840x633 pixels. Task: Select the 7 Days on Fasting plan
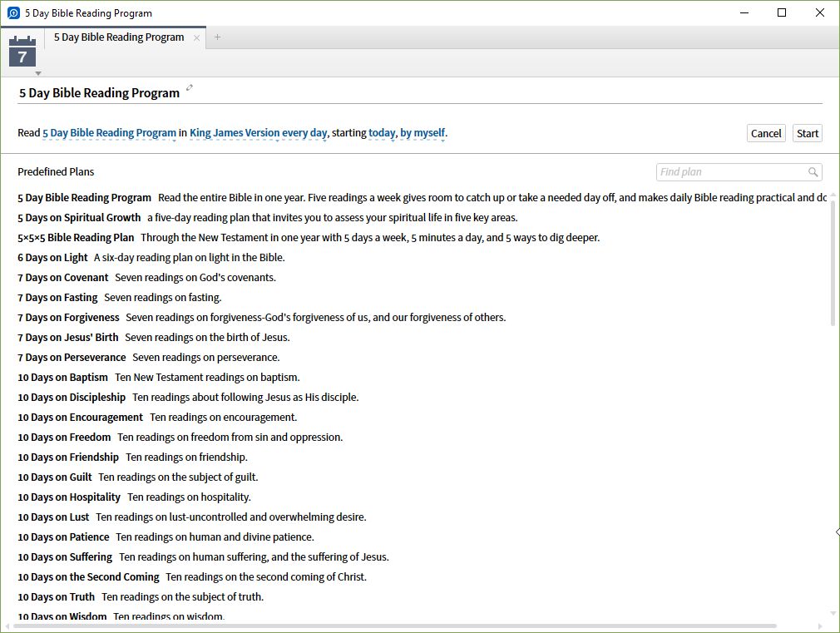tap(57, 297)
